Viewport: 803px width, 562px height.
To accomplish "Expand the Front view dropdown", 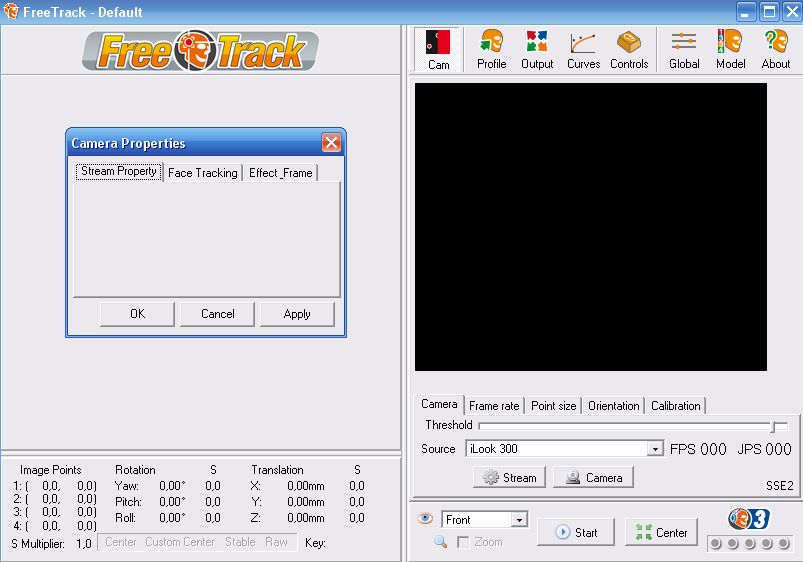I will (519, 519).
